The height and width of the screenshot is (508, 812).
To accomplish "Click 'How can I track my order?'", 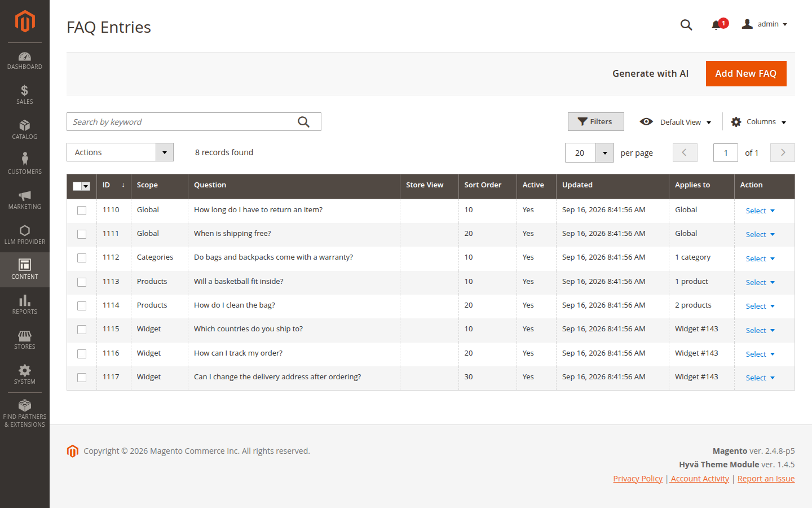I will (238, 353).
